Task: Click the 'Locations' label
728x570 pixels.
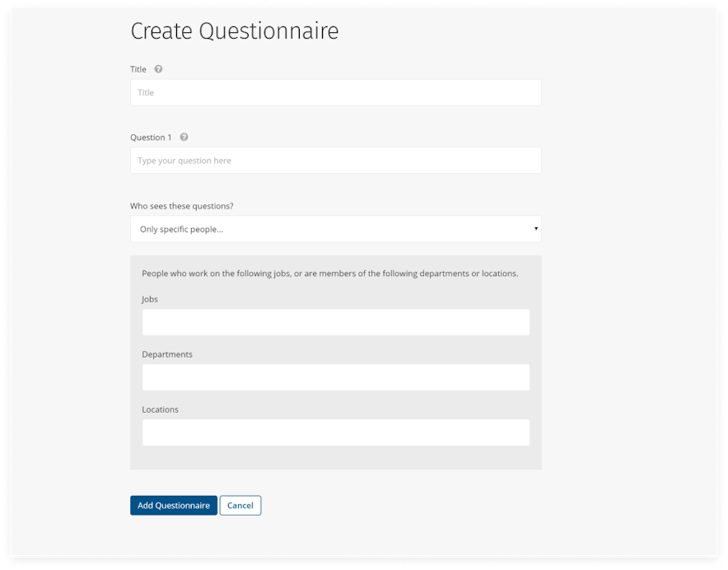Action: 160,409
